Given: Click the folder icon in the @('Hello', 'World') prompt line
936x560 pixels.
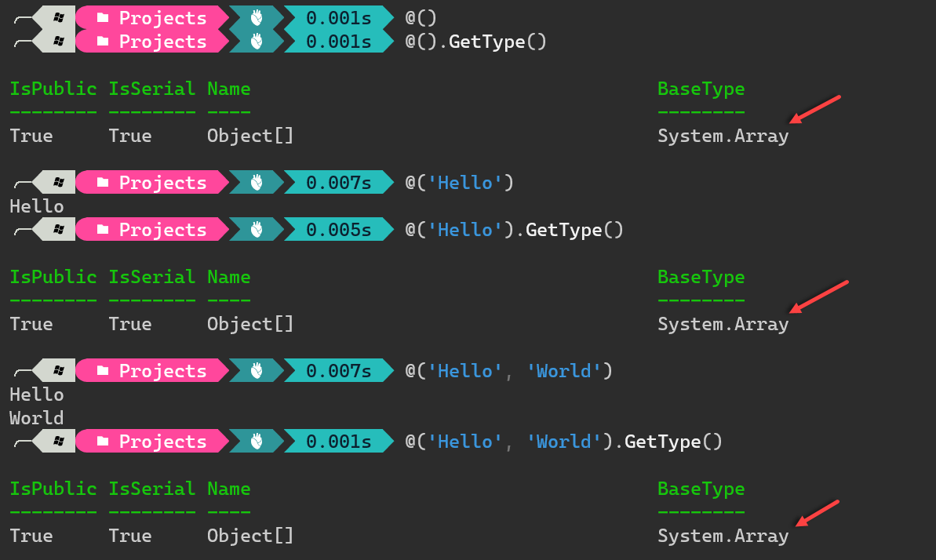Looking at the screenshot, I should (103, 370).
